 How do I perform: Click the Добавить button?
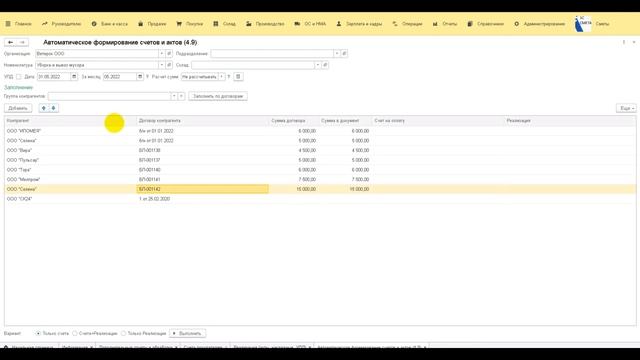(x=18, y=108)
